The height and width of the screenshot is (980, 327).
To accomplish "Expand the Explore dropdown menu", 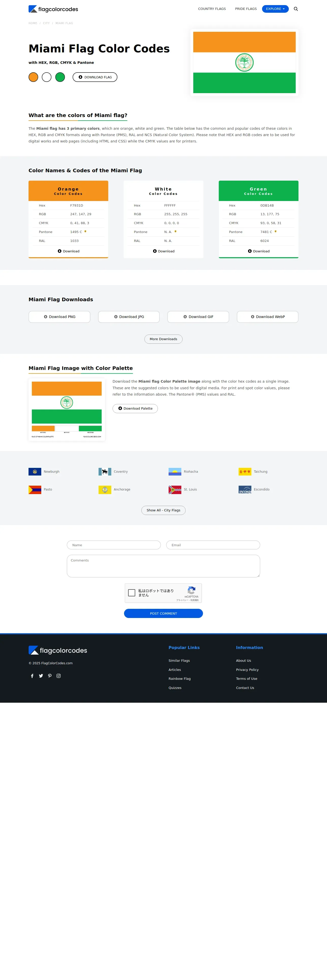I will pyautogui.click(x=275, y=9).
